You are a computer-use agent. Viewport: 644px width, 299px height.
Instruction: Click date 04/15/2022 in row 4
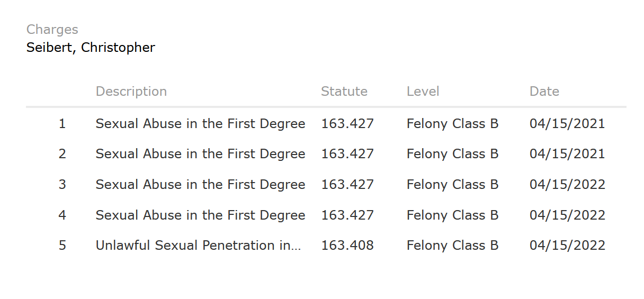tap(567, 215)
